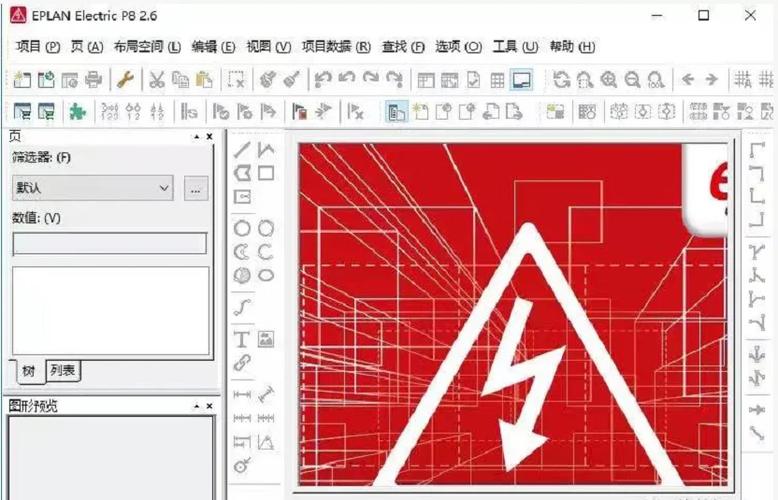Viewport: 778px width, 500px height.
Task: Open the 查找 (F) menu
Action: [x=403, y=47]
